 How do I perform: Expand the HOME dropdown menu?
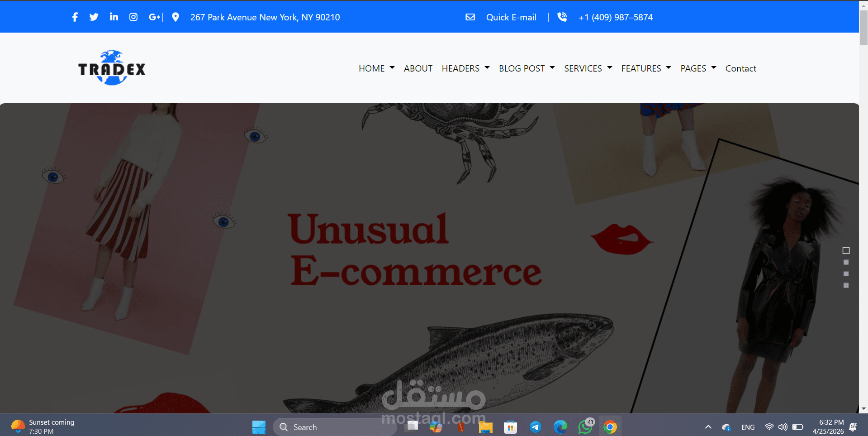[x=377, y=68]
